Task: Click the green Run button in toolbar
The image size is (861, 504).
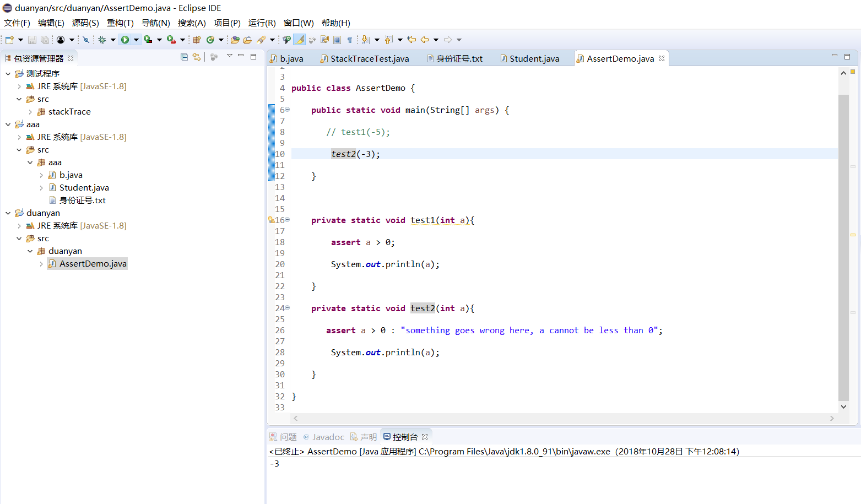Action: pos(125,40)
